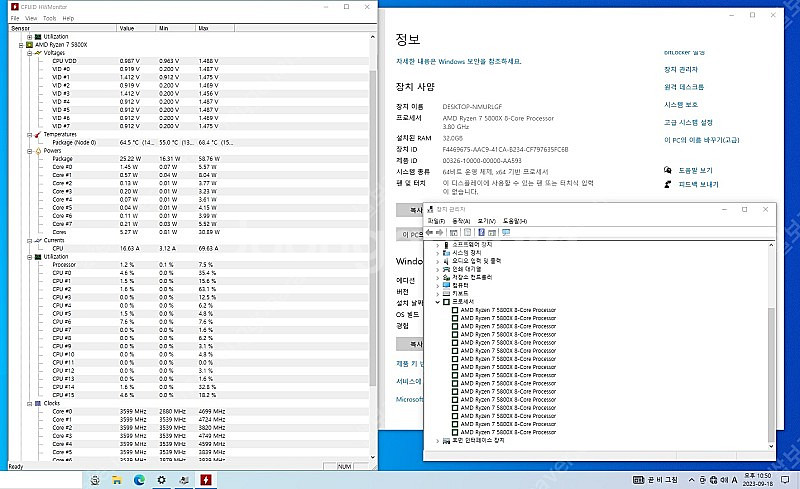Click the 이 PC의 이름 바꾸기(고급) link
The height and width of the screenshot is (489, 800).
pyautogui.click(x=702, y=140)
